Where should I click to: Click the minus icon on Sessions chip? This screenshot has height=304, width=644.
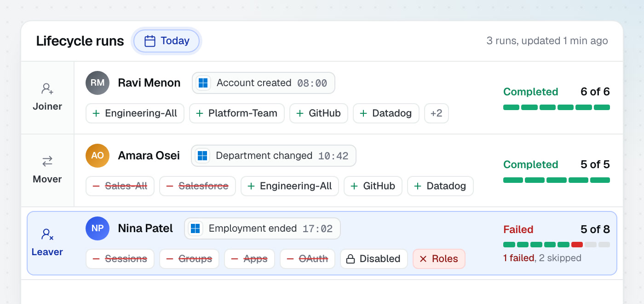pos(96,259)
